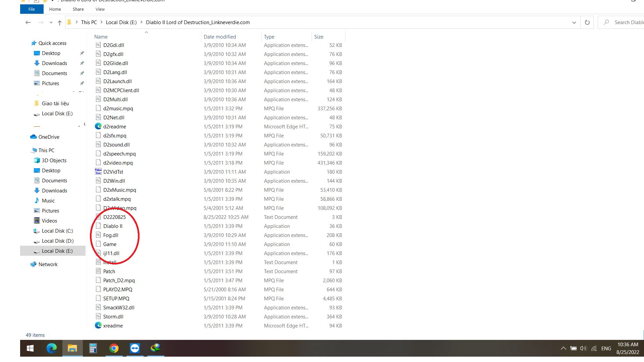Open Microsoft Edge from taskbar
Viewport: 644px width, 362px height.
[x=52, y=348]
